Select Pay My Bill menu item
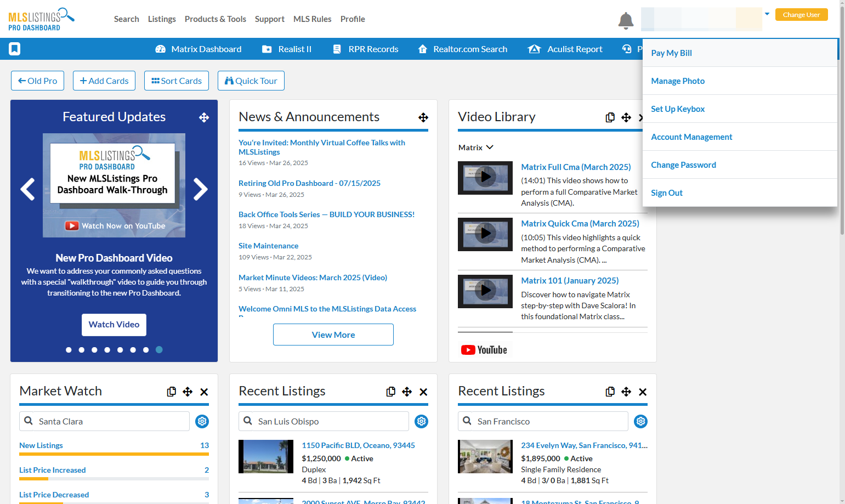Screen dimensions: 845x504 click(740, 53)
